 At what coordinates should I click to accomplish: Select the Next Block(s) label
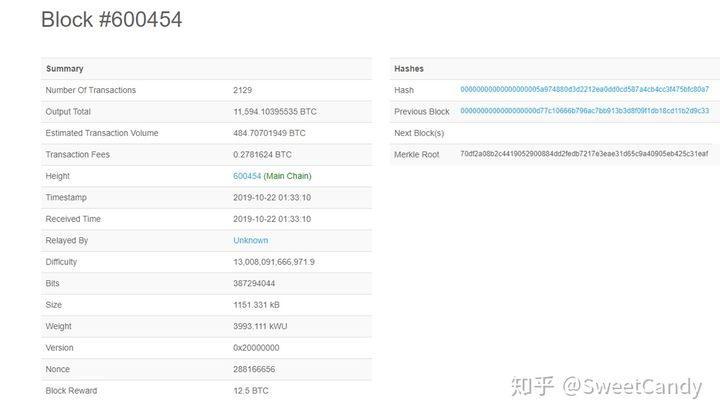pyautogui.click(x=419, y=133)
